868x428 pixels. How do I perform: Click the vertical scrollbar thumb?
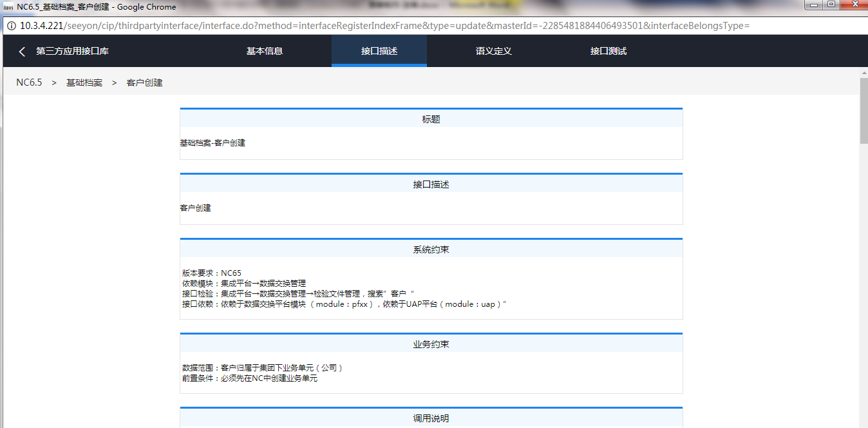coord(863,110)
